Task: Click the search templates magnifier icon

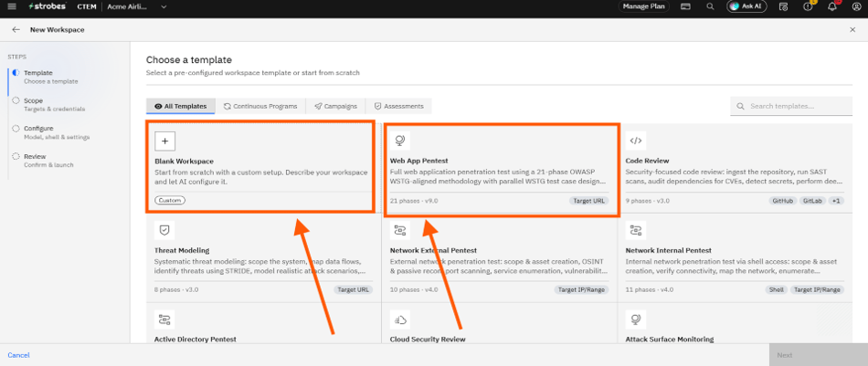Action: (x=741, y=106)
